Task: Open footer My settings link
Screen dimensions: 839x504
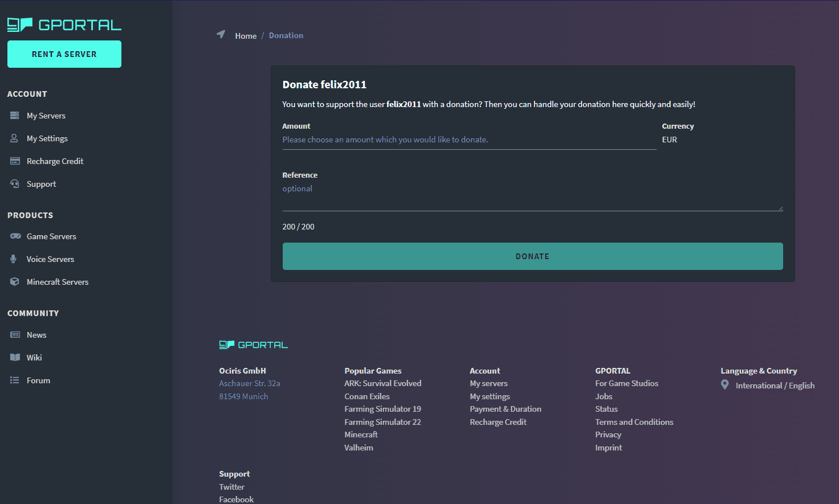Action: click(x=490, y=396)
